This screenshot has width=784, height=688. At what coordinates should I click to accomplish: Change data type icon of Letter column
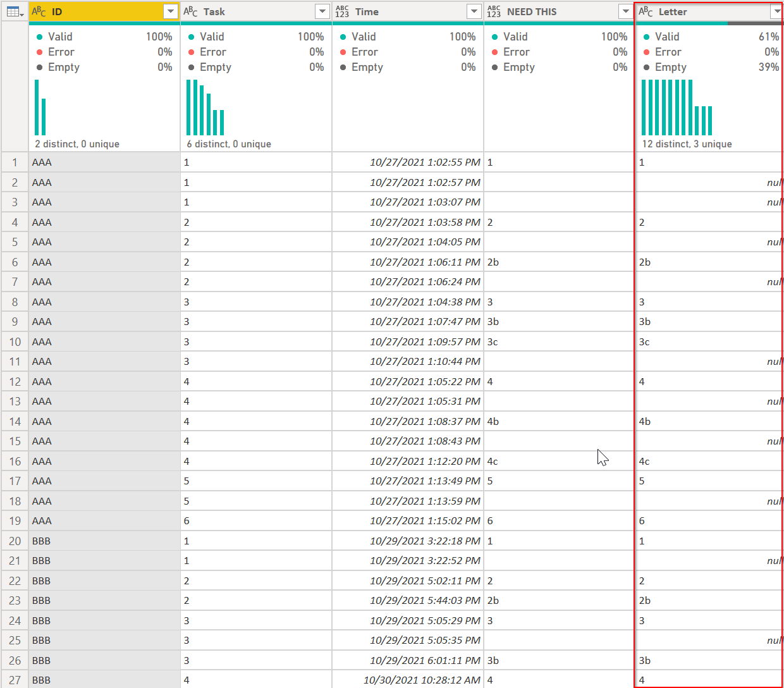point(646,11)
